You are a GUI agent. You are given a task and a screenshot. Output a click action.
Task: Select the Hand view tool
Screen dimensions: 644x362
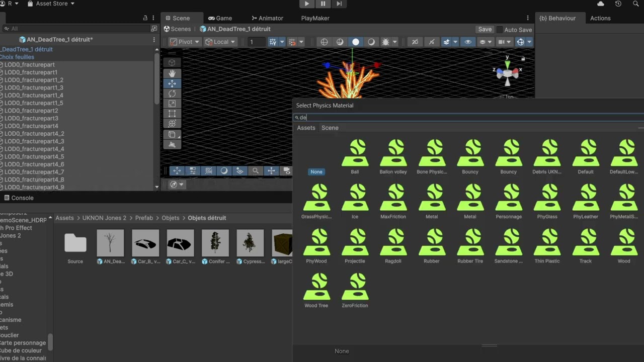172,73
